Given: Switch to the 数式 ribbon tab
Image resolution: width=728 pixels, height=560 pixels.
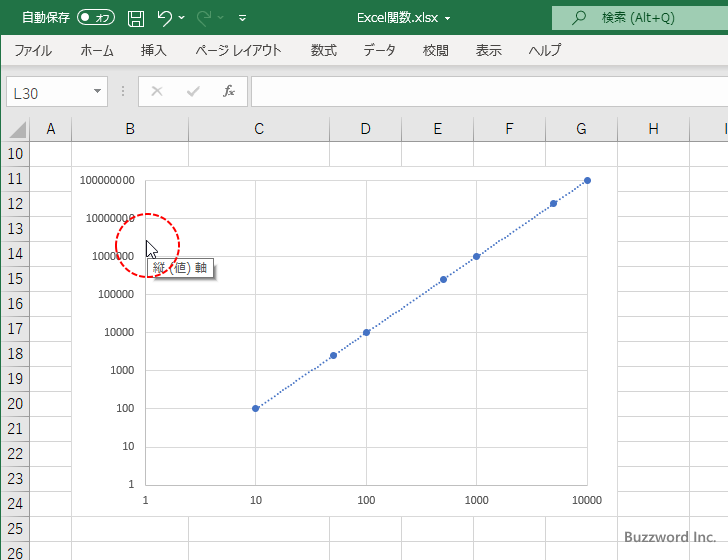Looking at the screenshot, I should (x=323, y=50).
